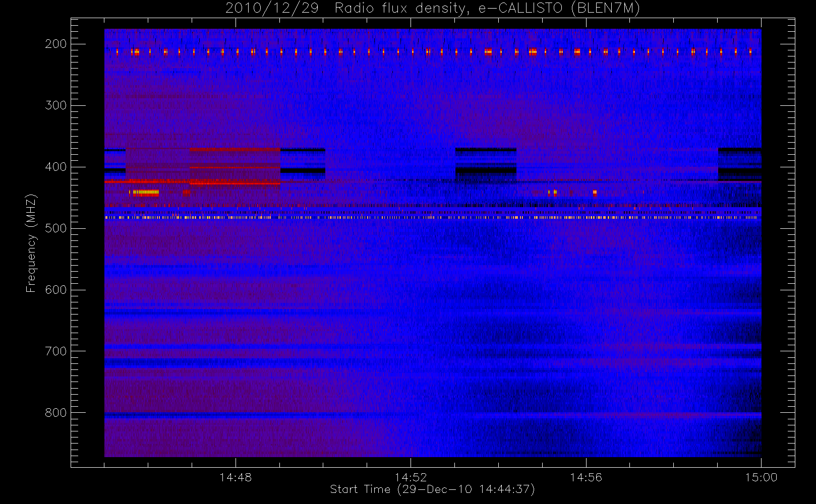Click the 800 frequency tick label
This screenshot has height=504, width=816.
point(56,413)
